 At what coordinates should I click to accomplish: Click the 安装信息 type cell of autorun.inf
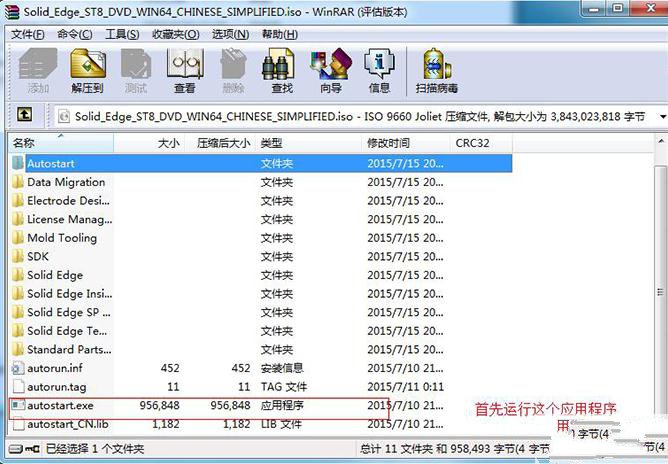pyautogui.click(x=282, y=368)
